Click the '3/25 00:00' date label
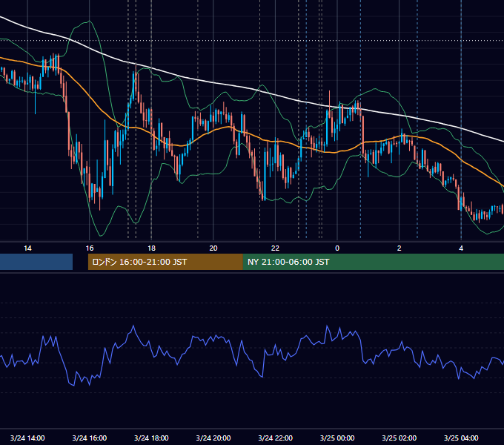Screen dimensions: 504x445 click(x=337, y=438)
